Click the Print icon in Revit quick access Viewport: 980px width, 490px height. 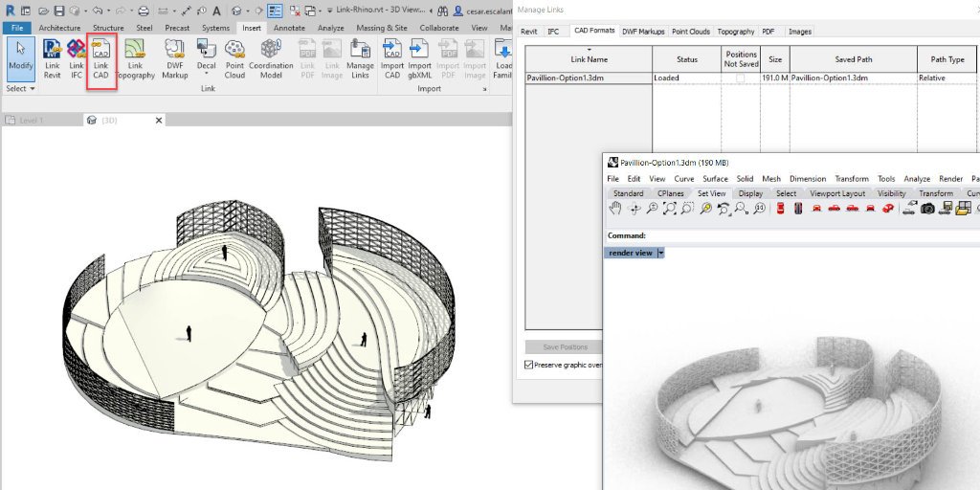point(144,11)
